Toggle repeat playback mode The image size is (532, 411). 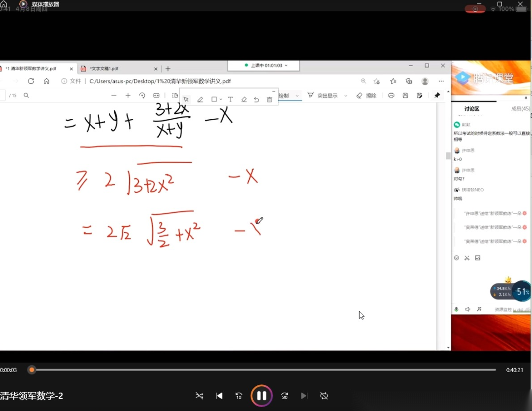coord(324,396)
